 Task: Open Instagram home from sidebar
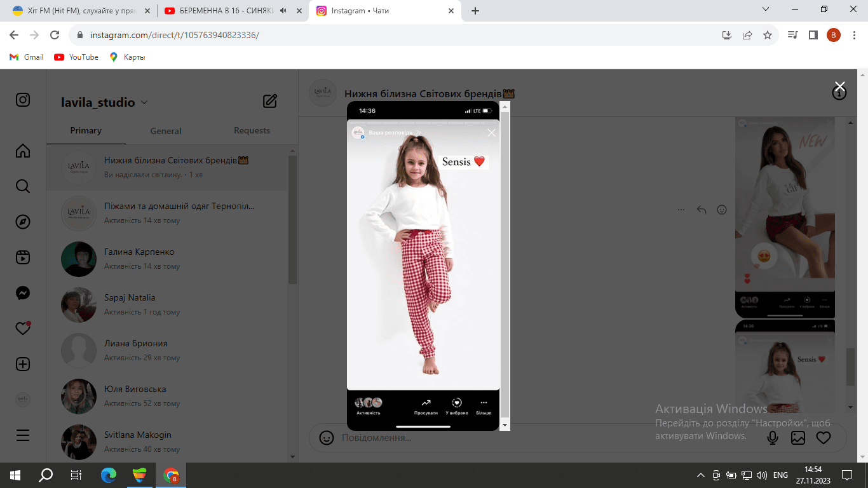click(x=23, y=151)
